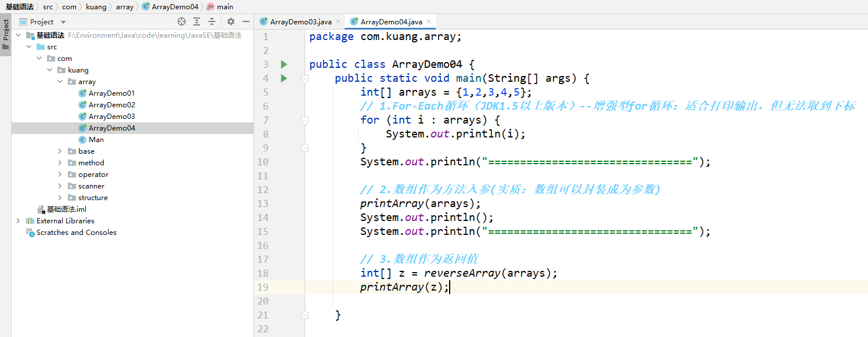The height and width of the screenshot is (337, 868).
Task: Click the ArrayDemo01 class icon
Action: click(82, 93)
